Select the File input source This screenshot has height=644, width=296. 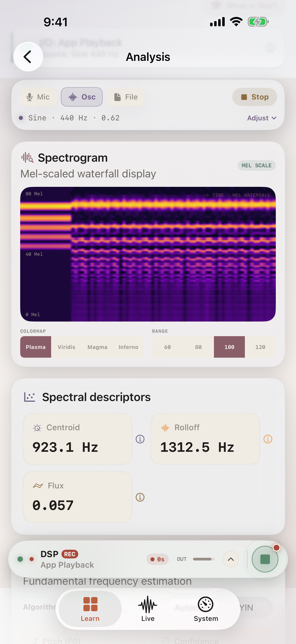tap(126, 97)
